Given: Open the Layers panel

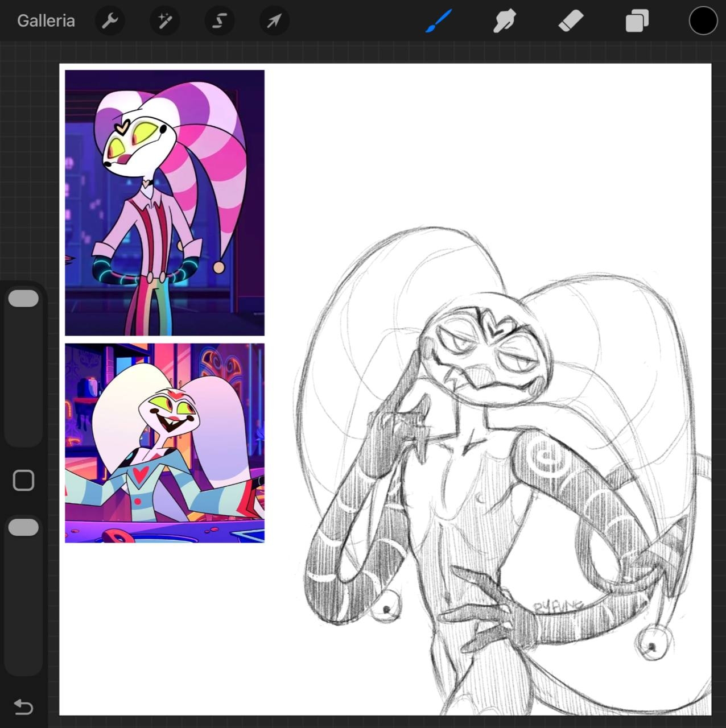Looking at the screenshot, I should click(637, 21).
